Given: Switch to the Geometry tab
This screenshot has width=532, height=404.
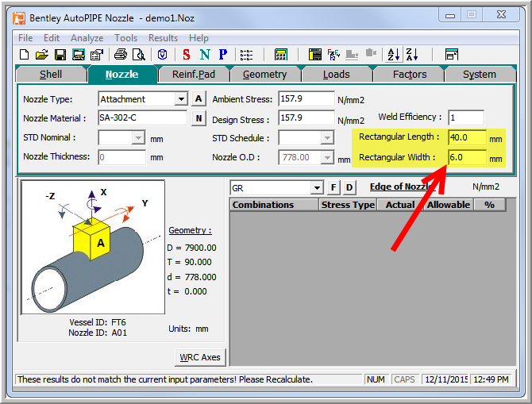Looking at the screenshot, I should 265,75.
